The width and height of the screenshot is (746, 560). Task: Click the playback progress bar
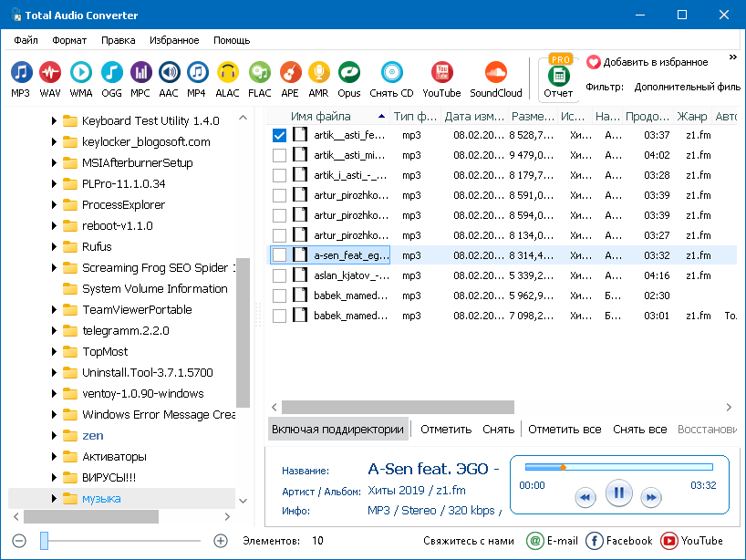pos(619,467)
